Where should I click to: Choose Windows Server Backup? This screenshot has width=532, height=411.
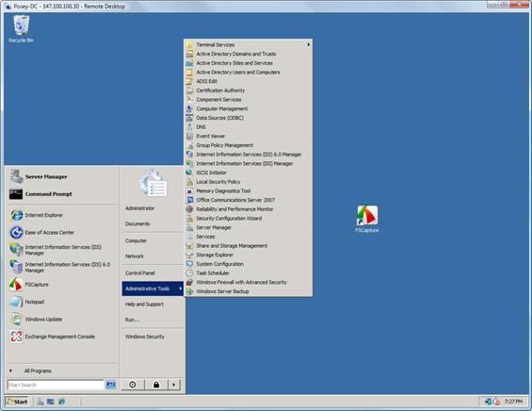click(x=248, y=291)
